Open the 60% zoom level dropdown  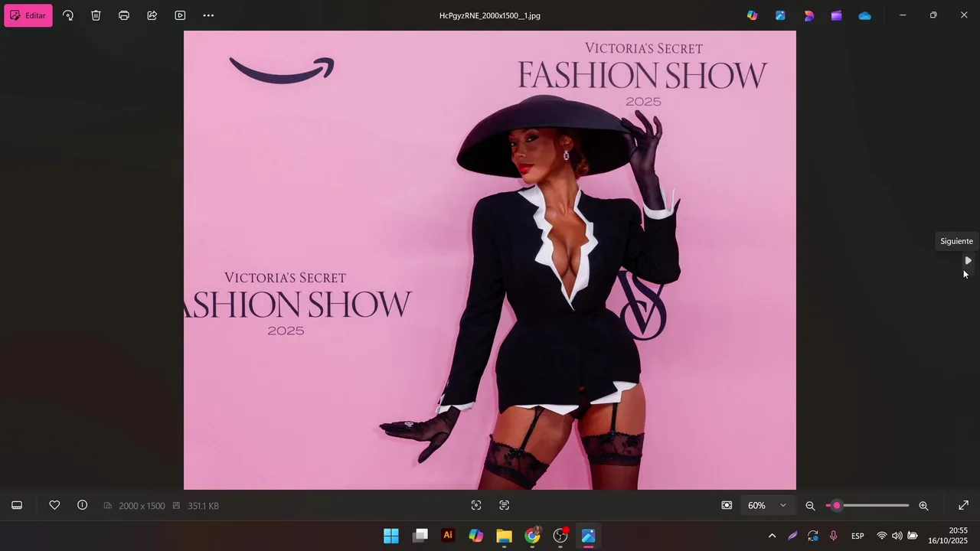click(767, 506)
